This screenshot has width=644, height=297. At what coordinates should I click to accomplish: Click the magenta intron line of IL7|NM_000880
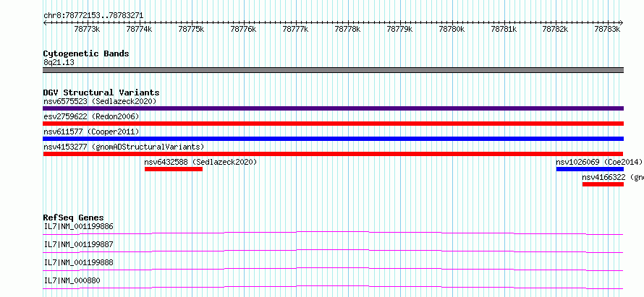pyautogui.click(x=333, y=286)
